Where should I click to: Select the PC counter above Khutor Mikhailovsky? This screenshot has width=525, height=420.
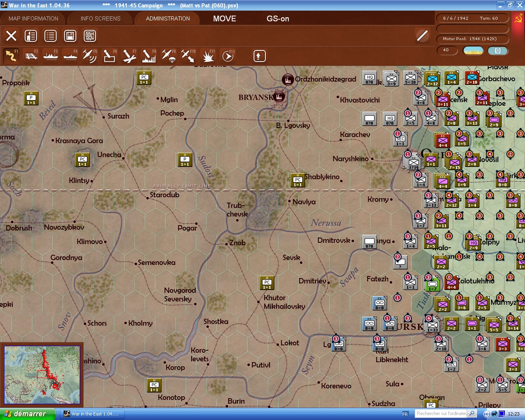click(x=267, y=283)
